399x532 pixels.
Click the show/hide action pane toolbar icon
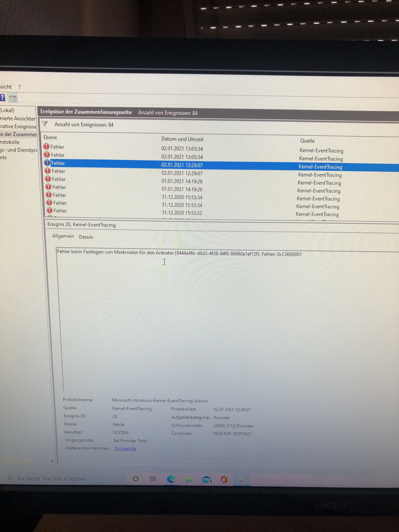click(x=13, y=98)
